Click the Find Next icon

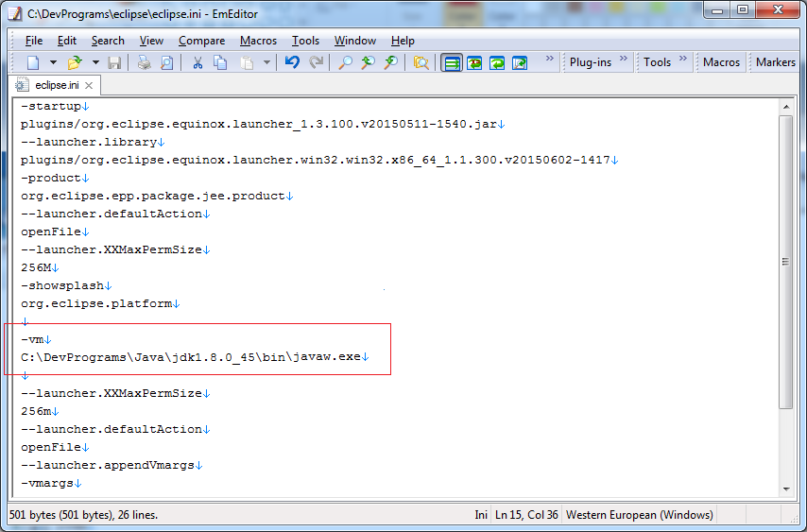click(x=391, y=62)
